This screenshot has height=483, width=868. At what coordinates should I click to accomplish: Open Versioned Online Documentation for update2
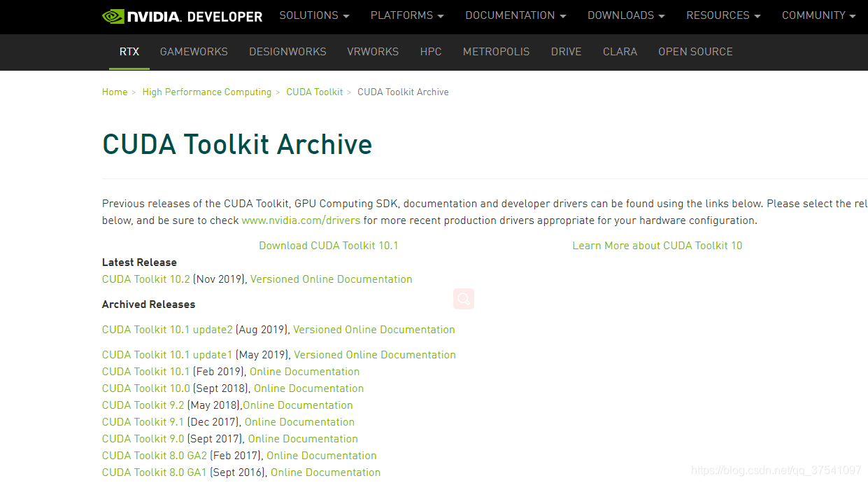pyautogui.click(x=374, y=330)
